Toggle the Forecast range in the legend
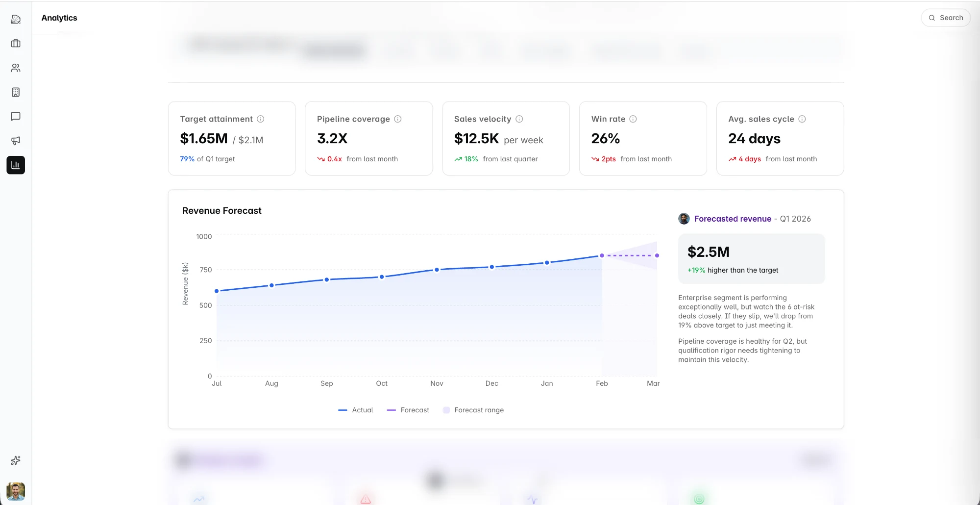 coord(473,410)
